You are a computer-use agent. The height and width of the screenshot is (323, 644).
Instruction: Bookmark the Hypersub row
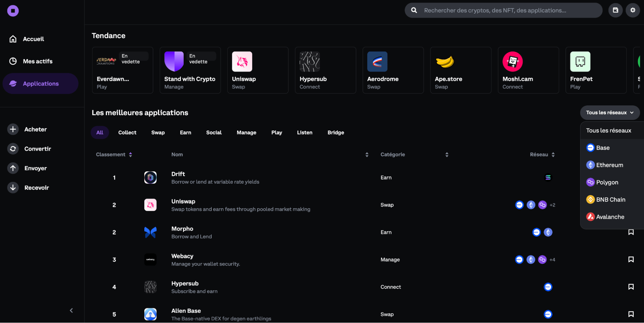point(631,287)
